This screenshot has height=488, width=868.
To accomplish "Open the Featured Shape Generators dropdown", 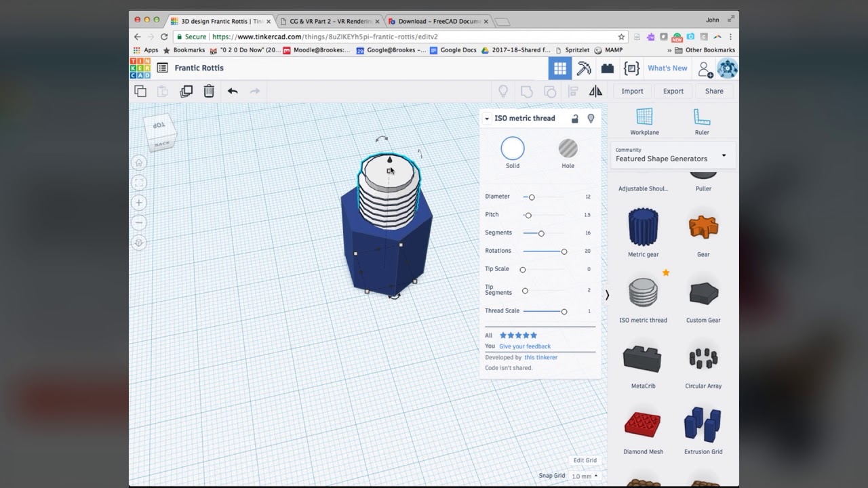I will (x=671, y=155).
